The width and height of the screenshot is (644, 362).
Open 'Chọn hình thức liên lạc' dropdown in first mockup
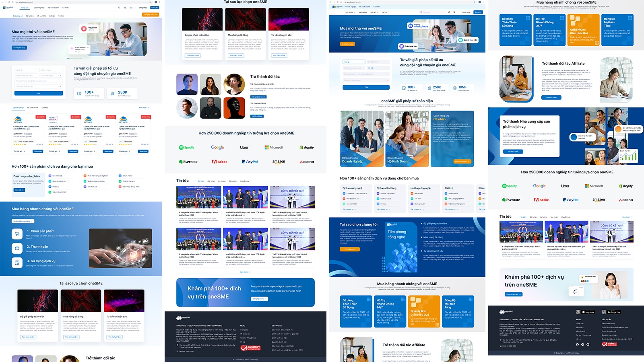point(39,86)
